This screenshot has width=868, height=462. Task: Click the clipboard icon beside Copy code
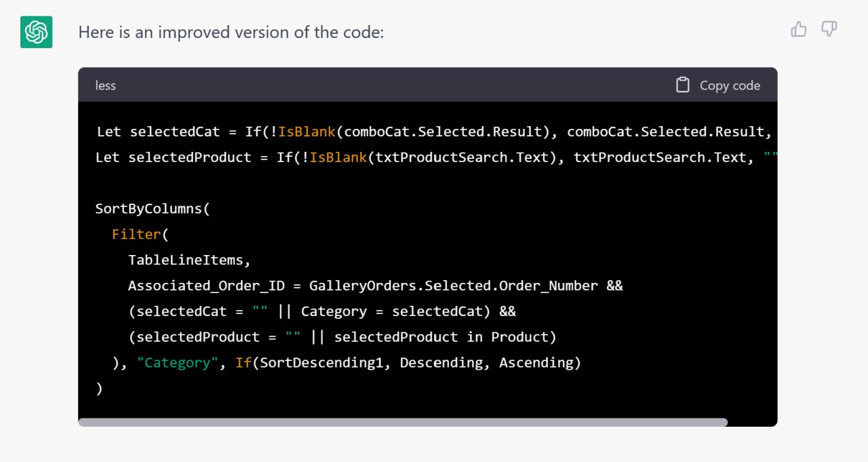click(x=682, y=85)
